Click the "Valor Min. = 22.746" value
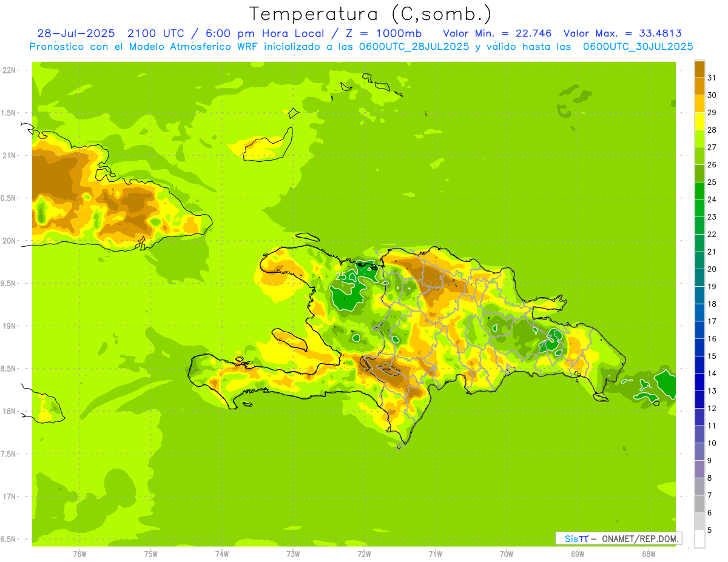The image size is (728, 562). click(x=497, y=33)
